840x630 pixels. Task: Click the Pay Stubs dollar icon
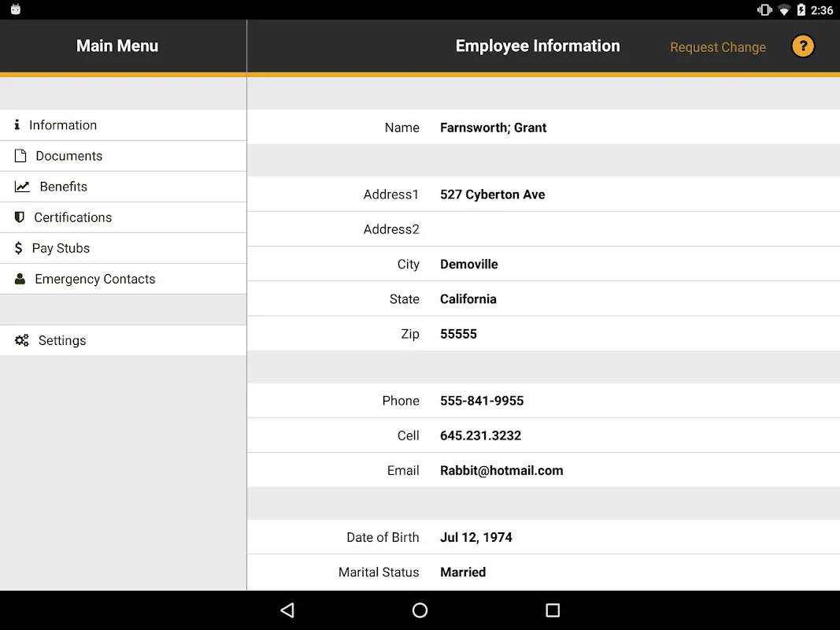coord(18,248)
